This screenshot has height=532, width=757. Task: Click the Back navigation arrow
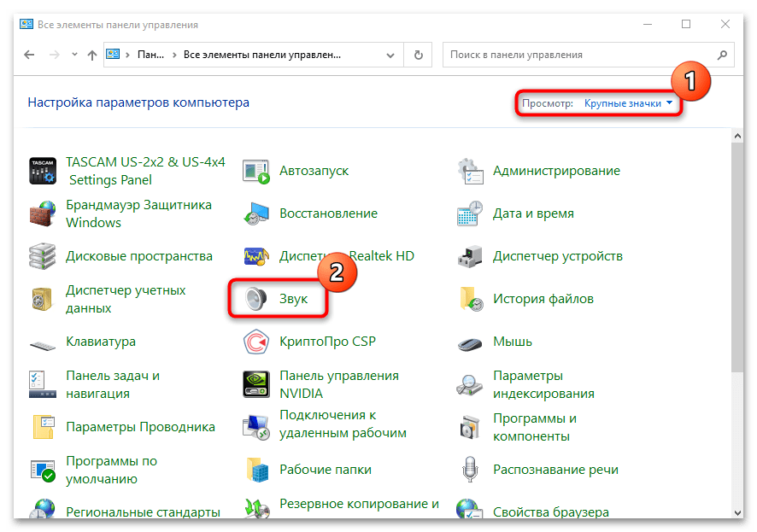29,55
